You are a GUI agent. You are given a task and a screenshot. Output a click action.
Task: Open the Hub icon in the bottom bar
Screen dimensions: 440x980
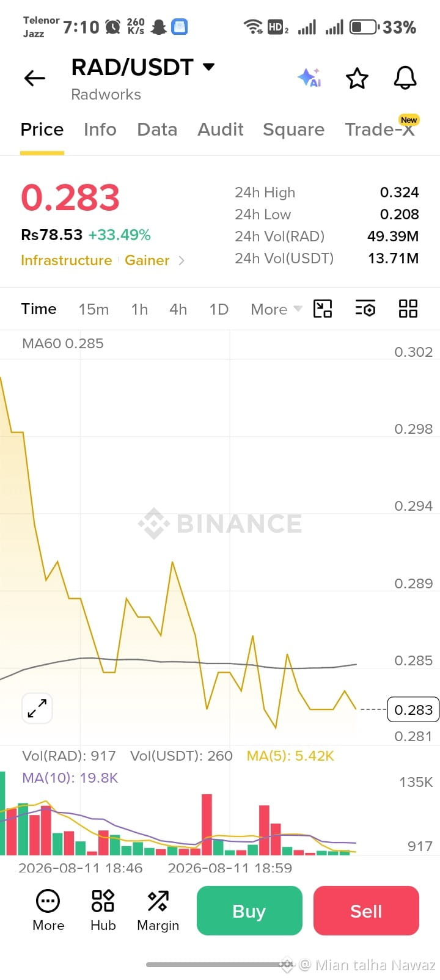pos(103,910)
